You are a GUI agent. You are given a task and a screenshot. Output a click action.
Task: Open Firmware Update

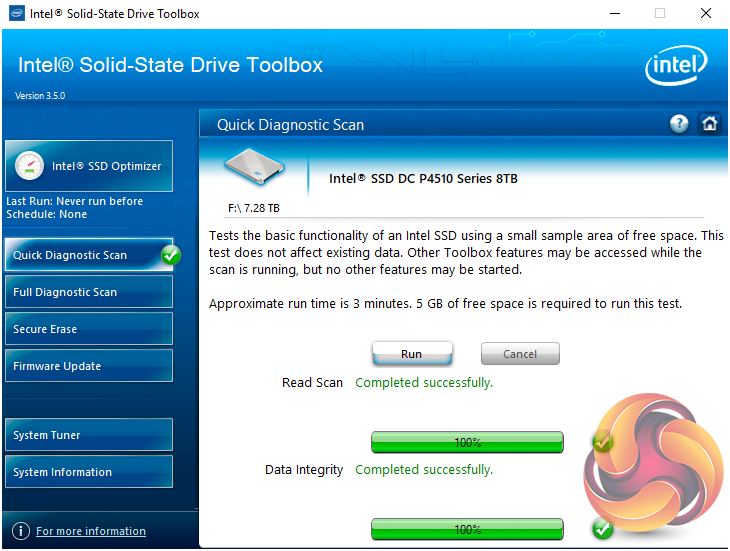click(x=89, y=366)
